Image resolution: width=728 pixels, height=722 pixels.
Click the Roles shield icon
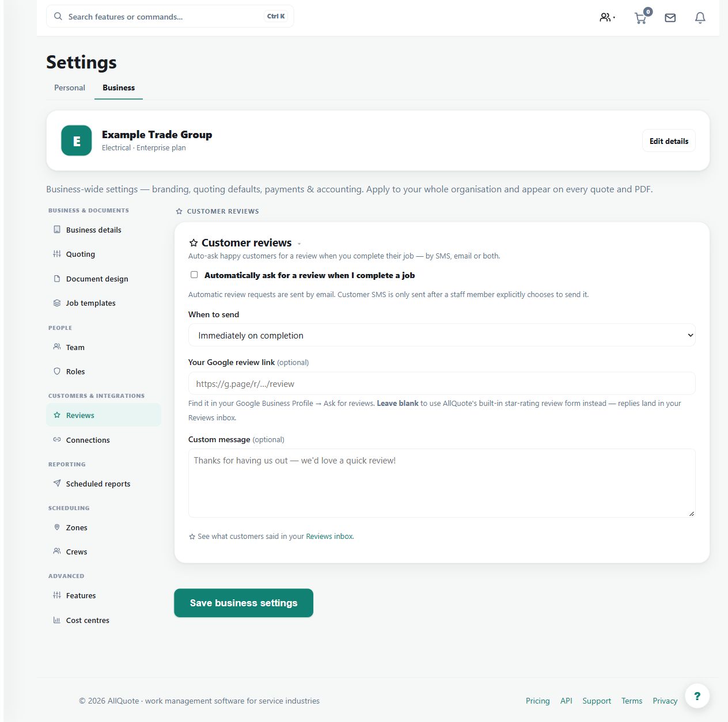click(57, 371)
